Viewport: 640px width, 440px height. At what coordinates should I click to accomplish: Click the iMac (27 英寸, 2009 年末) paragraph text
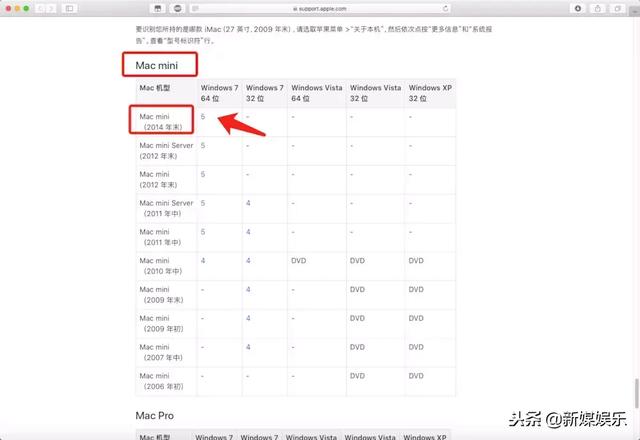[313, 35]
